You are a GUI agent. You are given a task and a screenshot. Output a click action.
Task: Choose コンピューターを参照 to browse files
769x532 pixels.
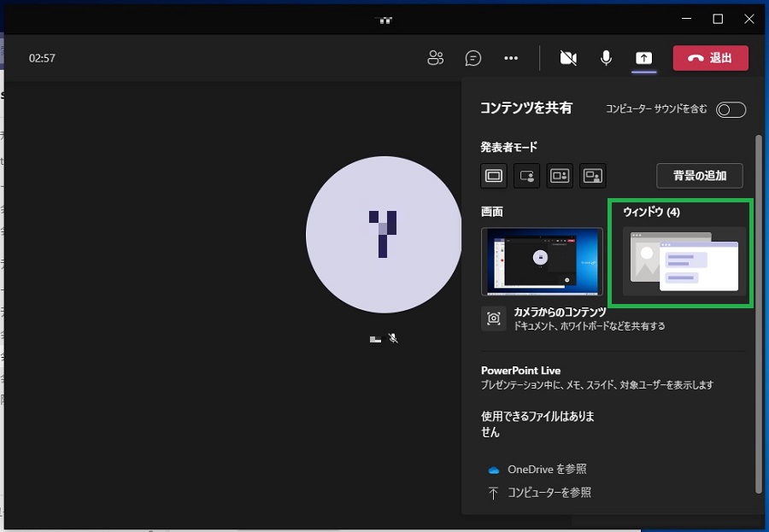(549, 493)
